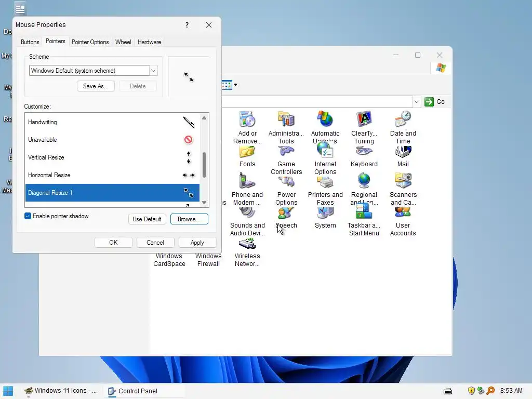The image size is (532, 399).
Task: Select the Diagonal Resize 1 row
Action: pyautogui.click(x=112, y=193)
